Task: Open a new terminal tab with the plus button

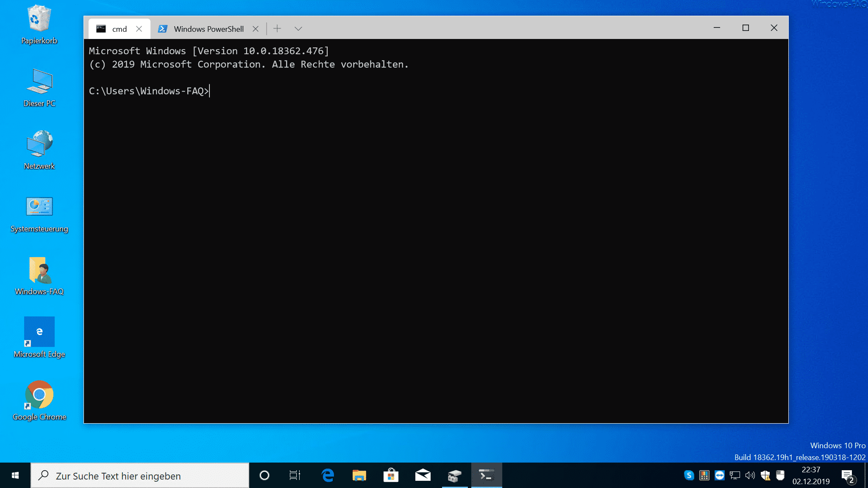Action: [x=277, y=28]
